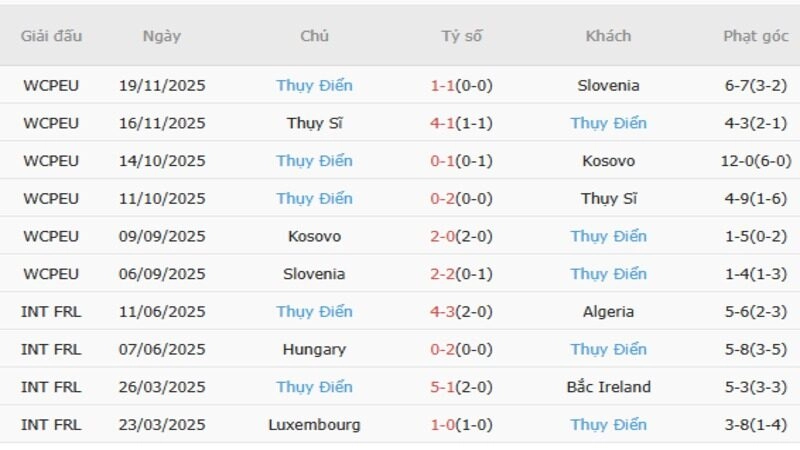Click the Khách column header
Screen dimensions: 800x450
[x=608, y=36]
